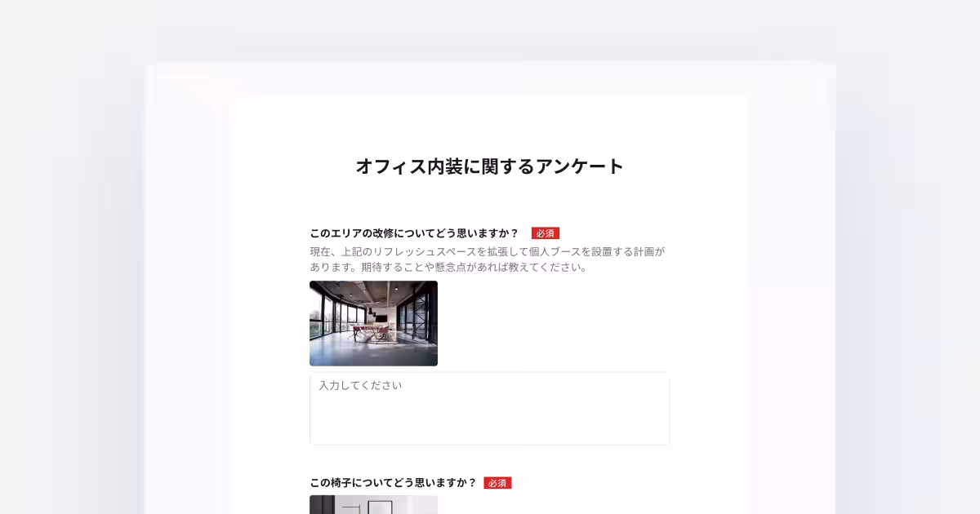View the partially visible chair image
Screen dimensions: 980x514
click(375, 506)
